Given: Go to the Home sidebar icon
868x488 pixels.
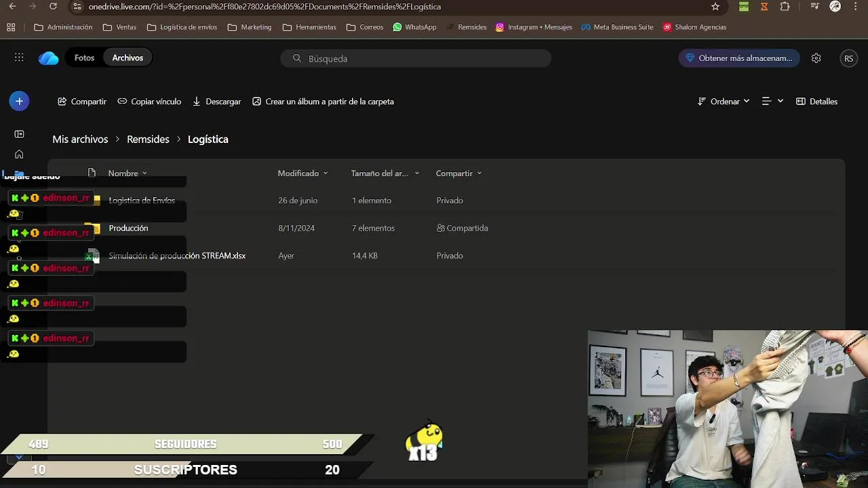Looking at the screenshot, I should (19, 155).
